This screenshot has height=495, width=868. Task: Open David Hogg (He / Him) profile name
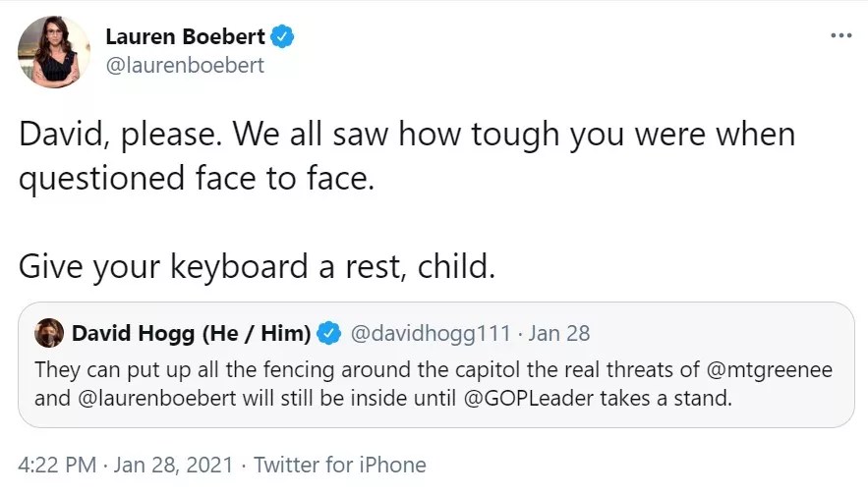point(191,333)
